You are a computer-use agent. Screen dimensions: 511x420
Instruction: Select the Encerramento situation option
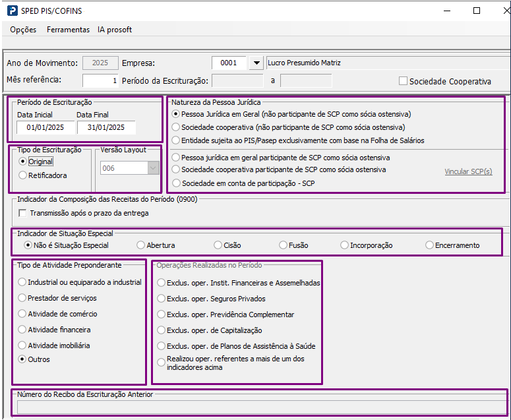(429, 245)
